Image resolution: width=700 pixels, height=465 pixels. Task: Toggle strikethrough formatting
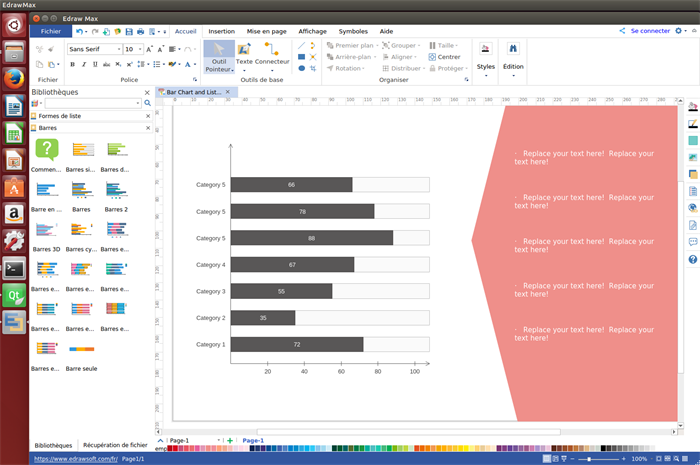(x=106, y=65)
